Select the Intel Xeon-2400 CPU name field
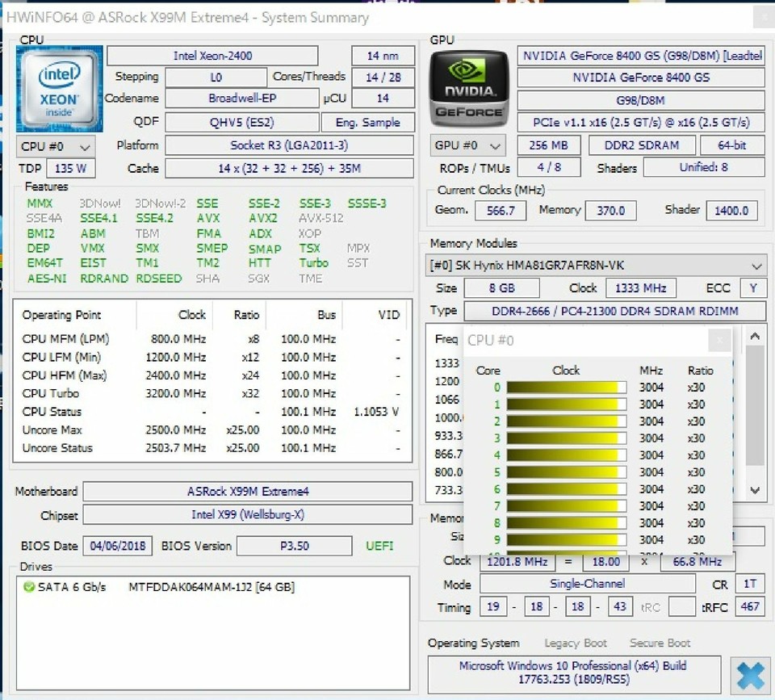The image size is (775, 700). [212, 56]
